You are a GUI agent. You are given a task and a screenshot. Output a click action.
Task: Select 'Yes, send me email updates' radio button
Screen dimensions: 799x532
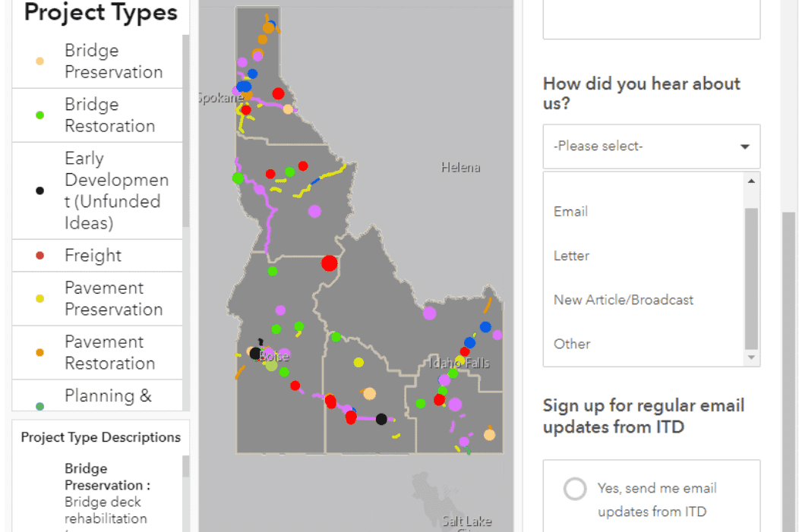click(575, 489)
